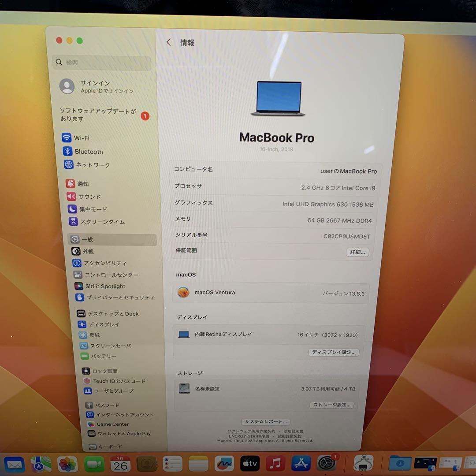Select Touch ID とパスコード in the sidebar
Image resolution: width=476 pixels, height=476 pixels.
point(115,381)
